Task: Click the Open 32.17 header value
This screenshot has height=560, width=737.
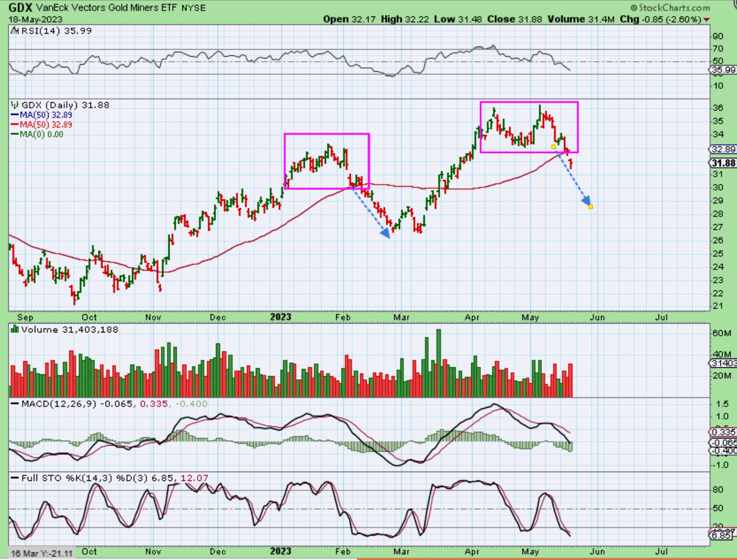Action: point(349,19)
